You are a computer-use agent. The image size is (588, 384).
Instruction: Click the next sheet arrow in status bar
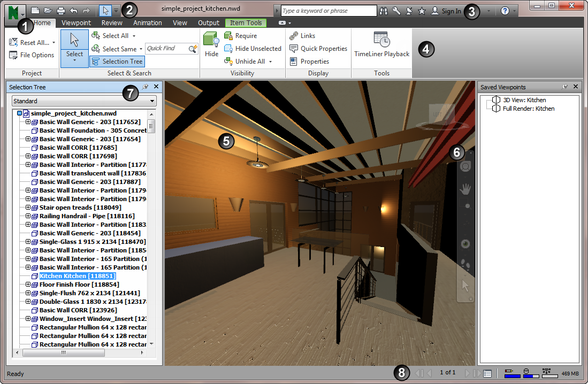click(467, 373)
